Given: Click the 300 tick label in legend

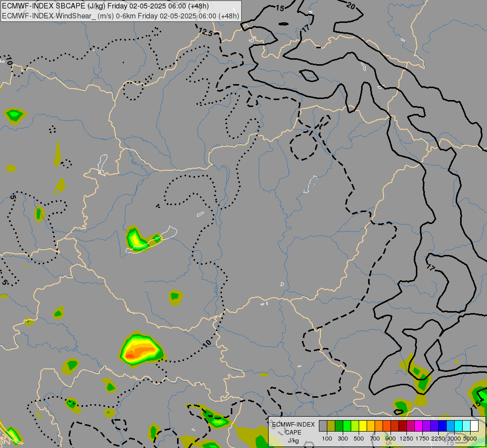Looking at the screenshot, I should point(343,439).
